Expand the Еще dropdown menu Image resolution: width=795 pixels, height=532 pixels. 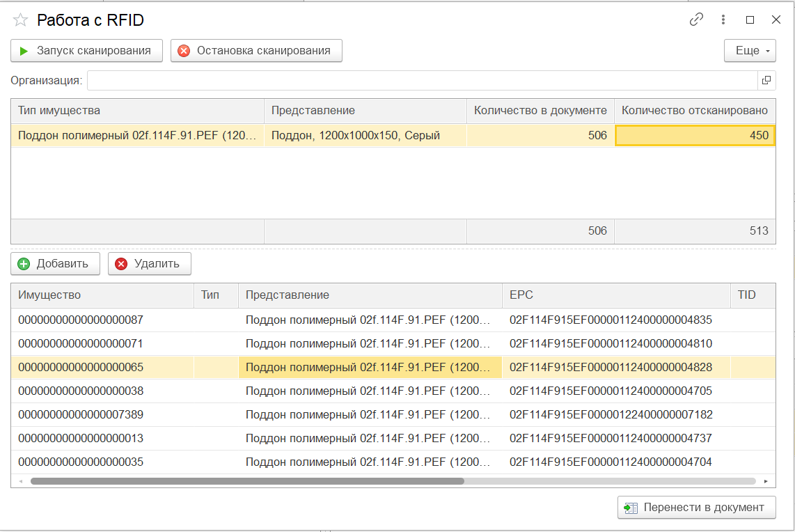coord(750,51)
